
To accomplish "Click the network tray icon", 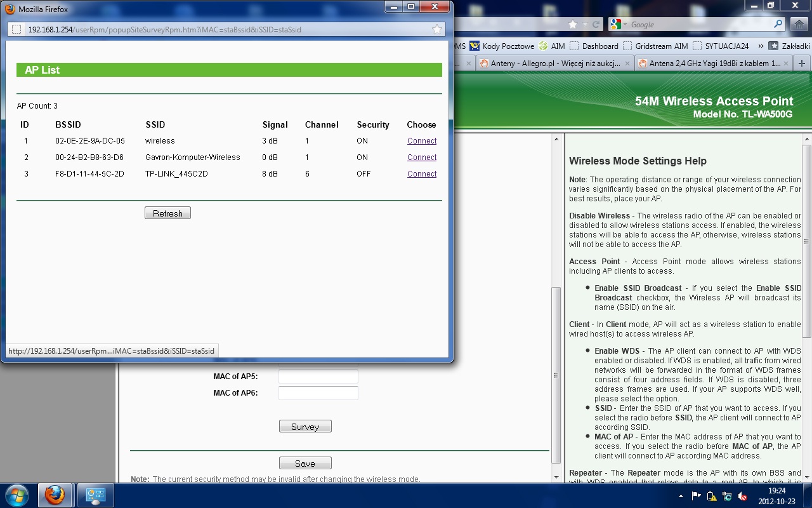I will [x=728, y=495].
